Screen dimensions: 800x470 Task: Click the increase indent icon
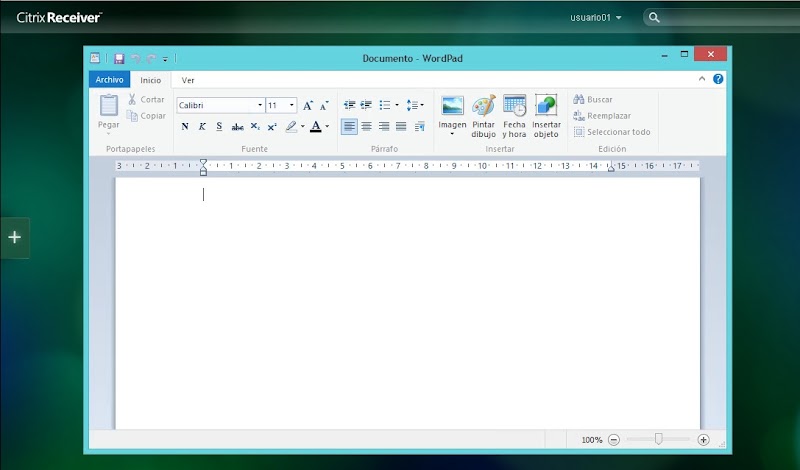(366, 105)
